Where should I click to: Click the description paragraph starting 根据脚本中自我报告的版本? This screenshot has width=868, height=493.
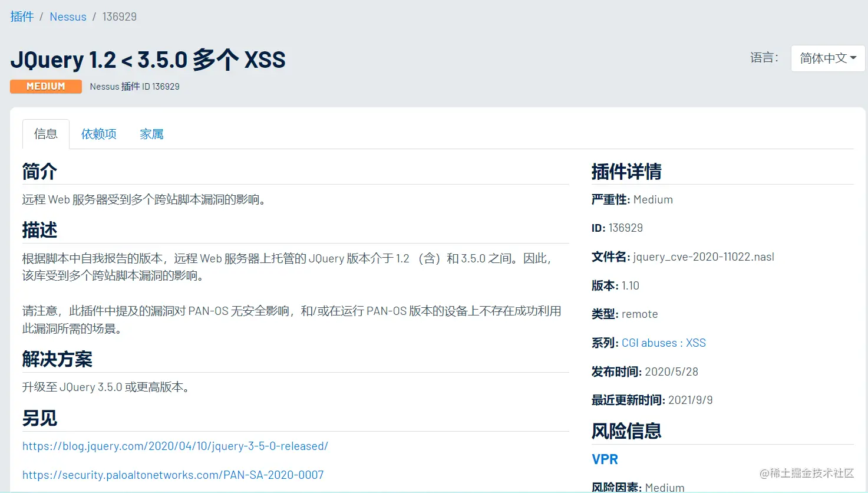click(x=287, y=267)
